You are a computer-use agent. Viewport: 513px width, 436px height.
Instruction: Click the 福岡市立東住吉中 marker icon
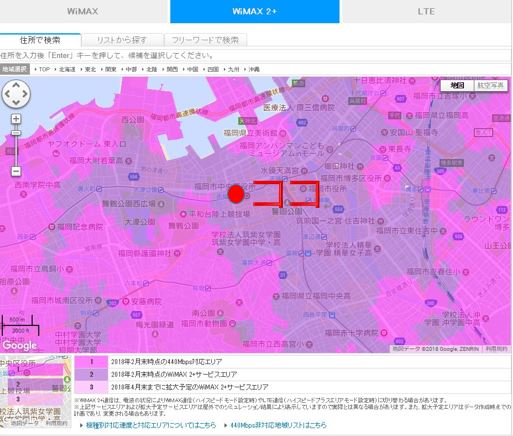443,230
